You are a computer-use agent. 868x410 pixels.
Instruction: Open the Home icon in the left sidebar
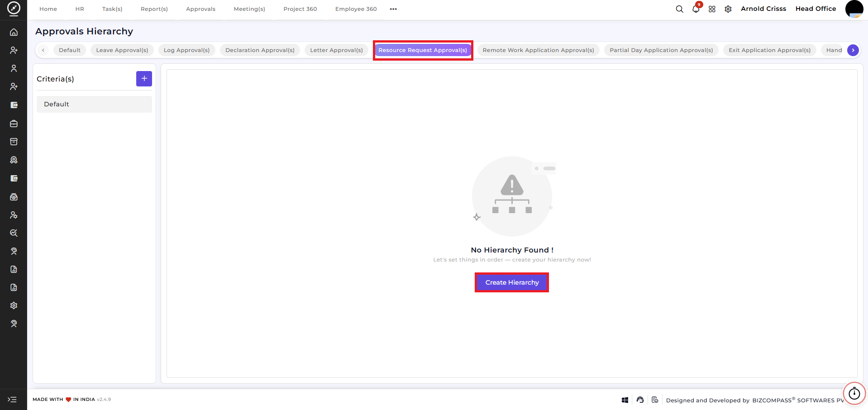(x=14, y=32)
